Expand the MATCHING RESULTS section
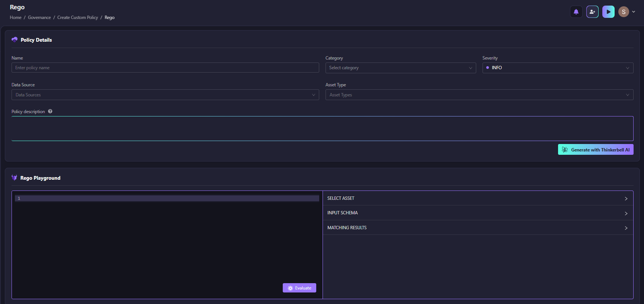Screen dimensions: 644x304 click(478, 227)
